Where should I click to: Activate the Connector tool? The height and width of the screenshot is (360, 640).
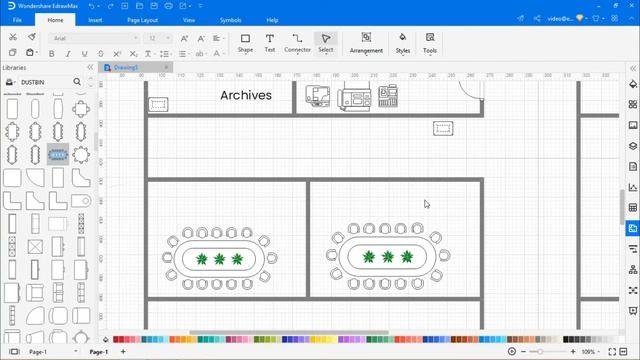297,43
